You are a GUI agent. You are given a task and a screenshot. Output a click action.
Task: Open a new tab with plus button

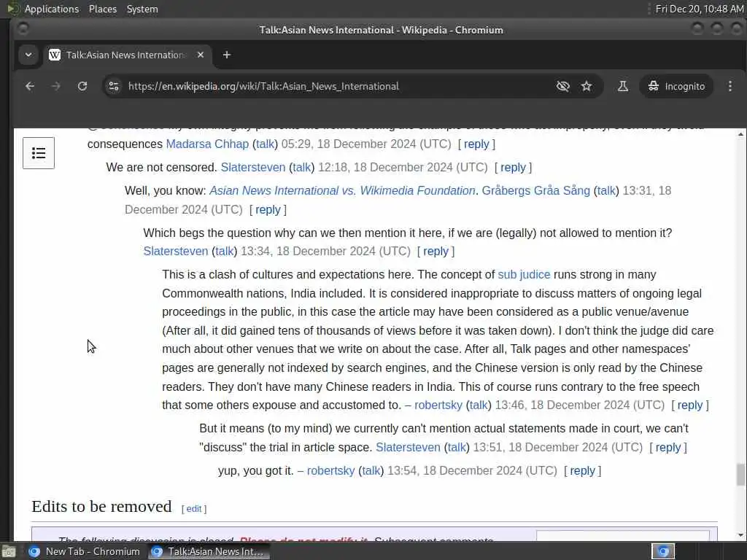tap(227, 55)
